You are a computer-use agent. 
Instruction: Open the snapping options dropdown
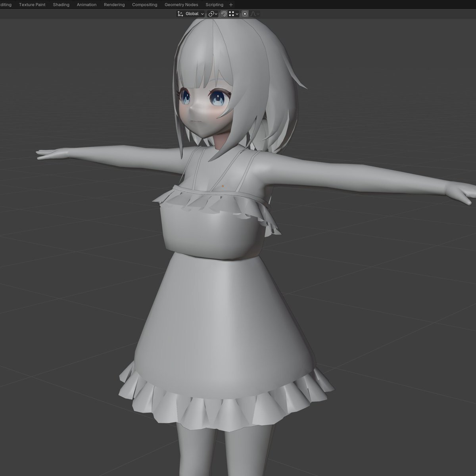pyautogui.click(x=234, y=14)
